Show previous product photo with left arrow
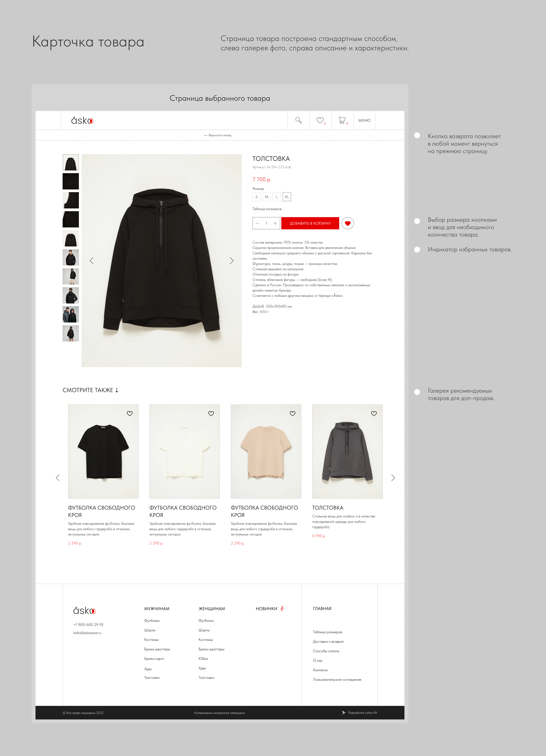The height and width of the screenshot is (756, 546). (x=92, y=261)
